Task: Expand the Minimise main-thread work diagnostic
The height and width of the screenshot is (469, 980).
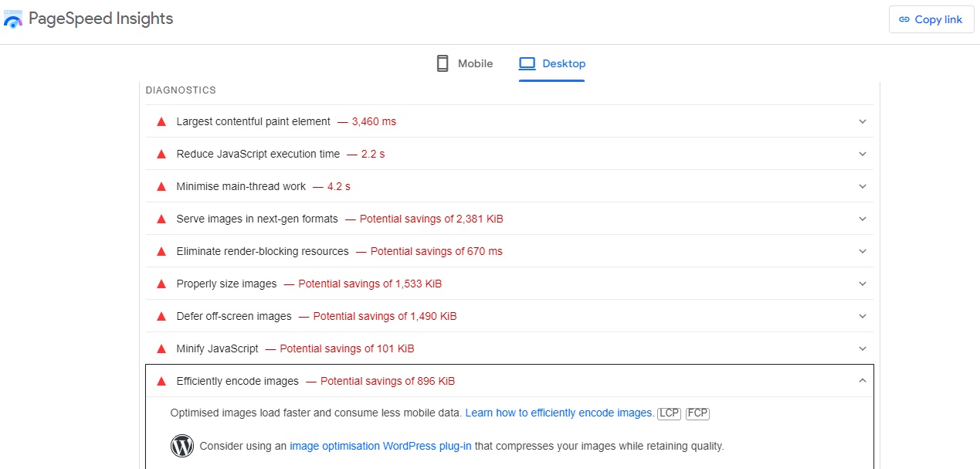Action: (862, 186)
